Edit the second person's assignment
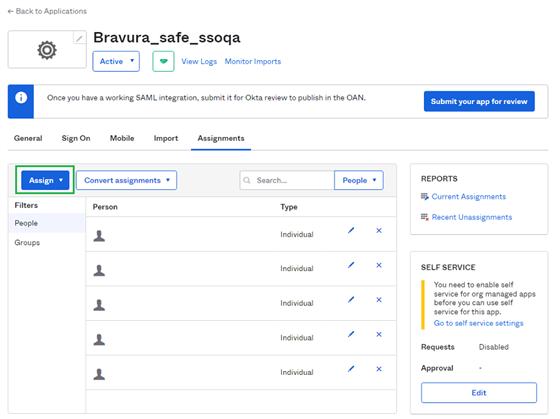Image resolution: width=560 pixels, height=419 pixels. click(351, 265)
